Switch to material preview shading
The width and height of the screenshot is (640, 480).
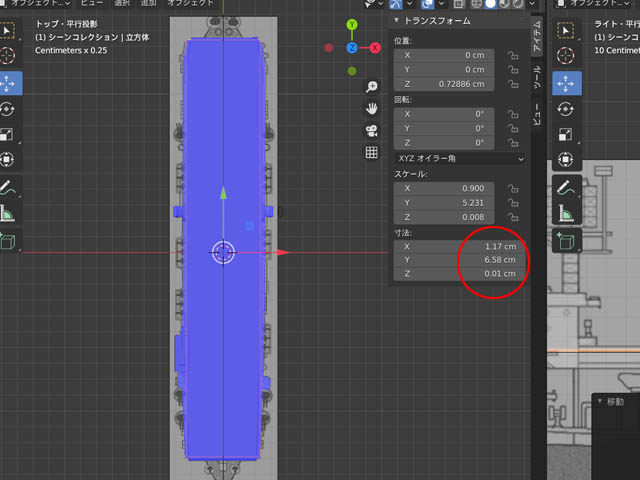504,4
